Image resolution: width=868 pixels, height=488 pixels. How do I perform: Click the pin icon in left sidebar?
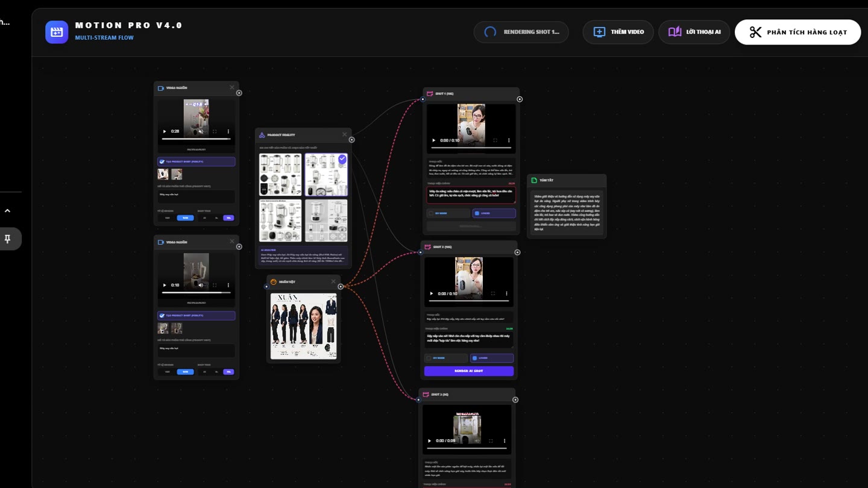(7, 239)
